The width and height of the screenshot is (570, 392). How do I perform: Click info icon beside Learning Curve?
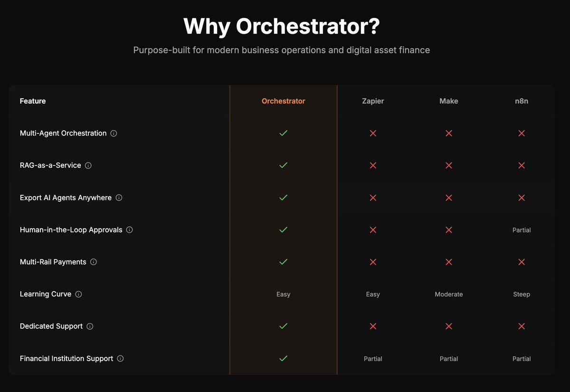tap(78, 294)
